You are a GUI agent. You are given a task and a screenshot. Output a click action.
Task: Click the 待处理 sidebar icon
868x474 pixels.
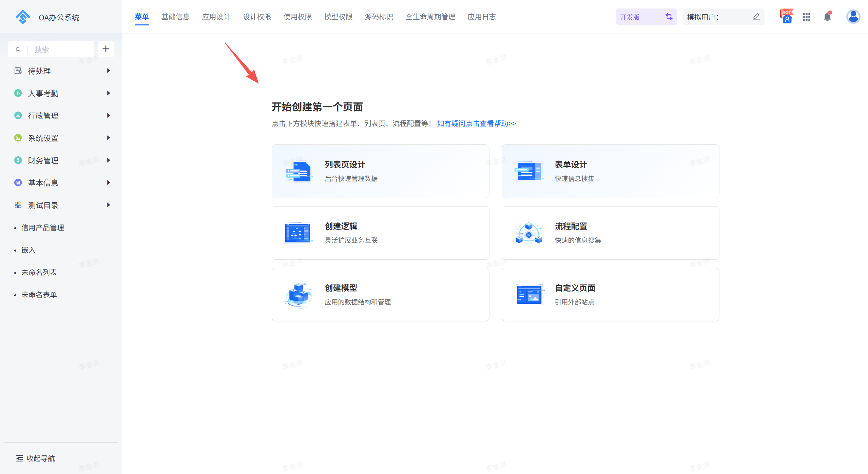(18, 71)
